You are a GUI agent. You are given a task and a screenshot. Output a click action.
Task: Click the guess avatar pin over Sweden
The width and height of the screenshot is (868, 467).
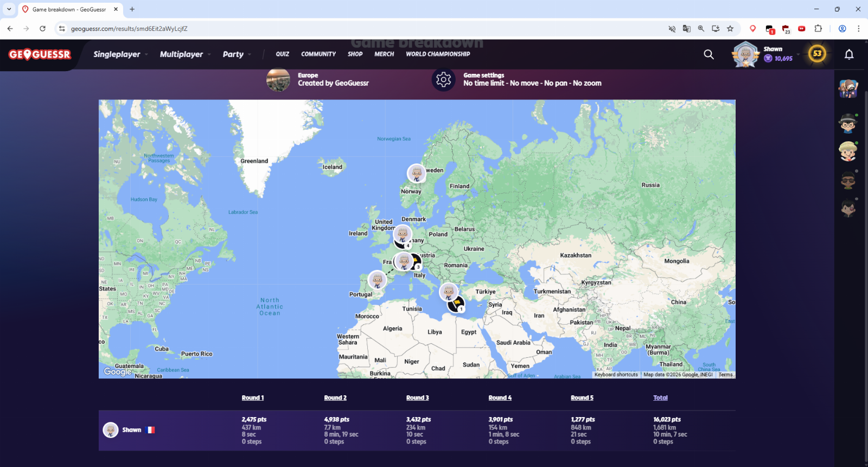(416, 173)
